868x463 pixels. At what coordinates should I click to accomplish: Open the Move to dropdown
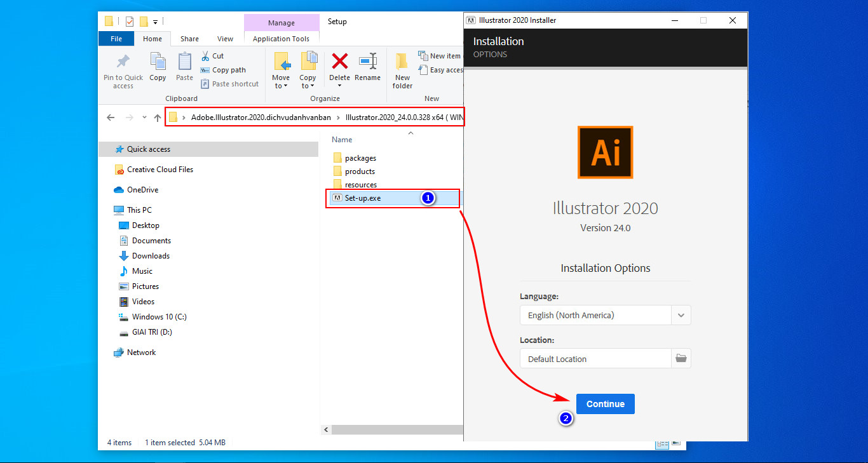pos(281,70)
